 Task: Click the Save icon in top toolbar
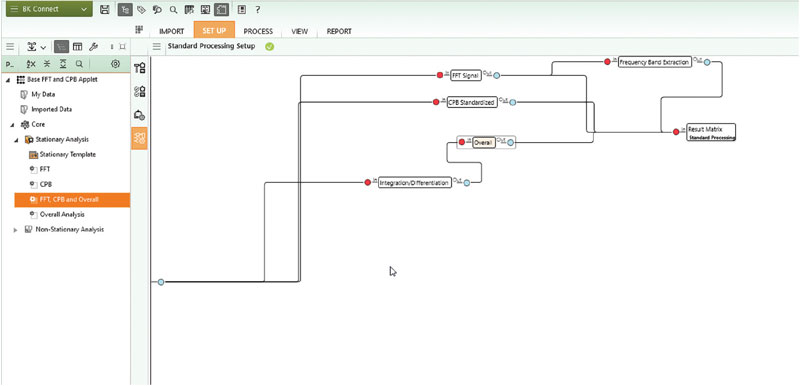105,9
